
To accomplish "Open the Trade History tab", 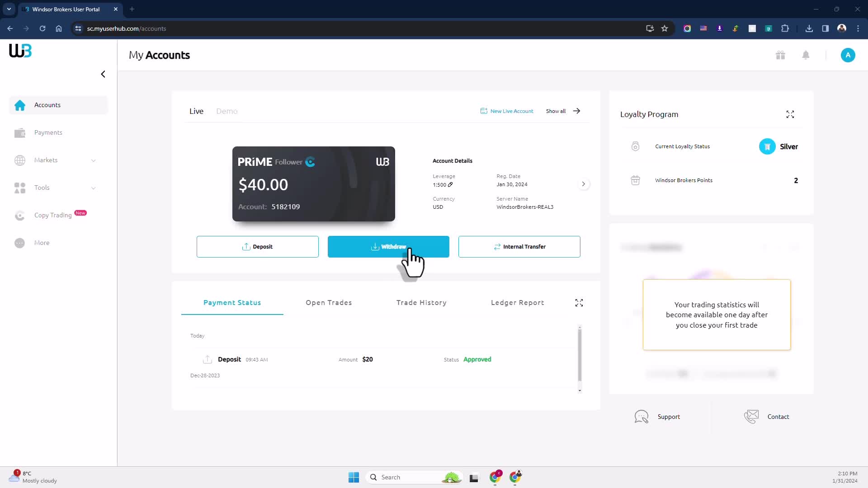I will click(421, 303).
